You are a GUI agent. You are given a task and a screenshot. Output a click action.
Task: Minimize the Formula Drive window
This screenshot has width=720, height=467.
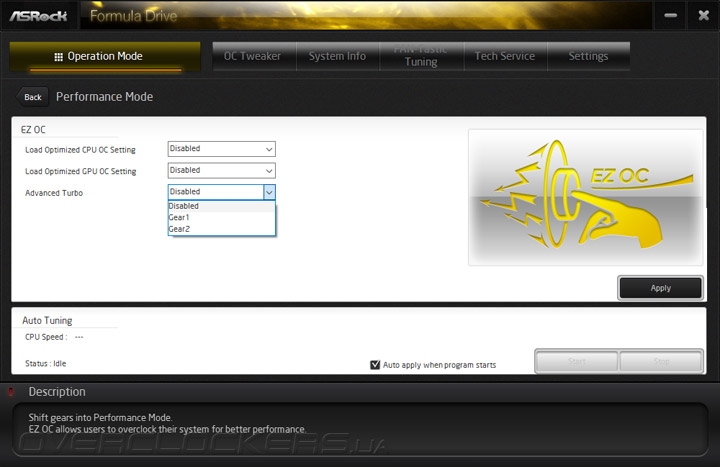(x=670, y=16)
